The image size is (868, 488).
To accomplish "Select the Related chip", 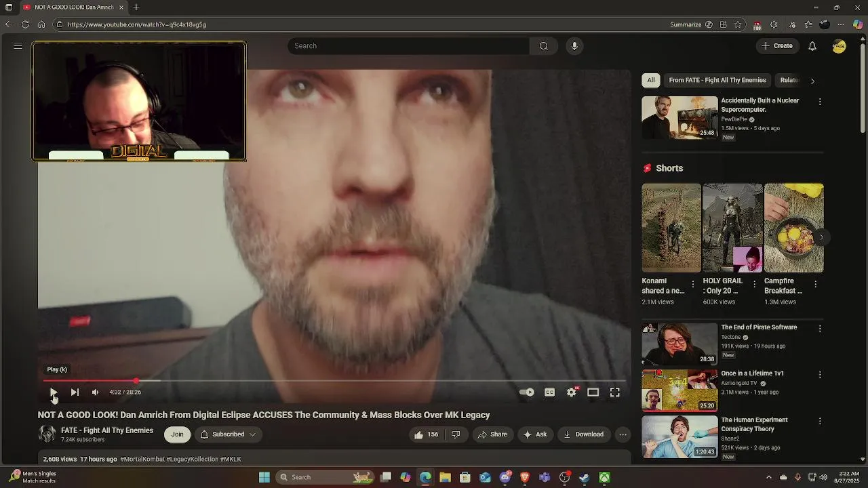I will (x=789, y=80).
